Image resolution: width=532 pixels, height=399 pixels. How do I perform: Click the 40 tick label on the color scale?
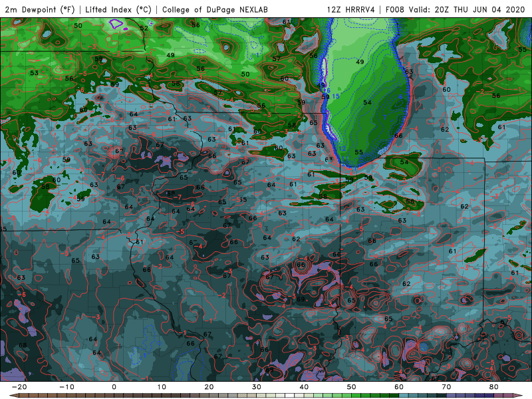click(304, 387)
